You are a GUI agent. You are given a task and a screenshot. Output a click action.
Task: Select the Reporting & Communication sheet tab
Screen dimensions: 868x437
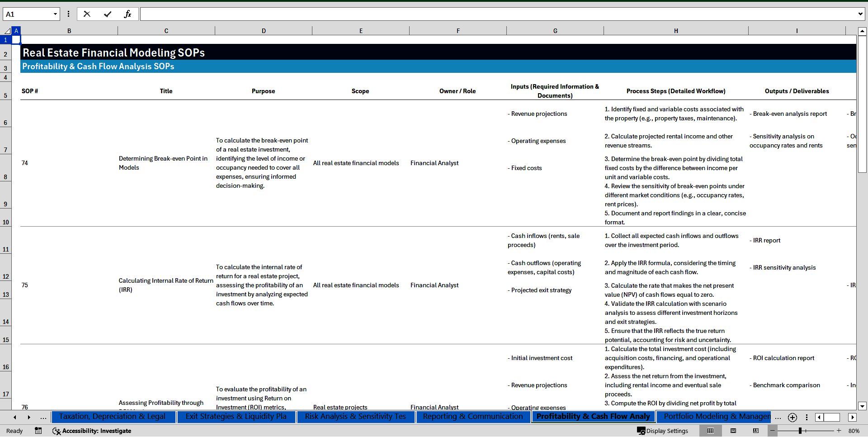(x=473, y=417)
